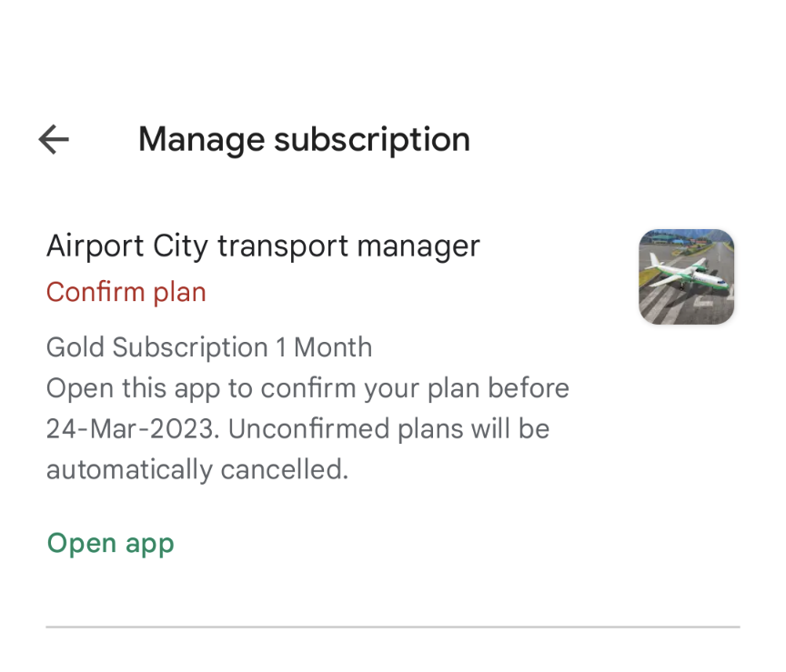Image resolution: width=786 pixels, height=672 pixels.
Task: Click the horizontal divider below Open app
Action: [x=393, y=627]
